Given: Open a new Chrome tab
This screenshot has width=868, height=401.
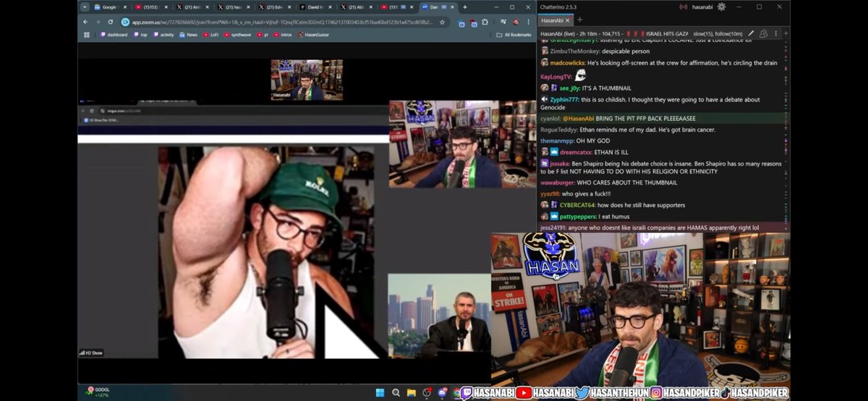Looking at the screenshot, I should click(x=464, y=7).
